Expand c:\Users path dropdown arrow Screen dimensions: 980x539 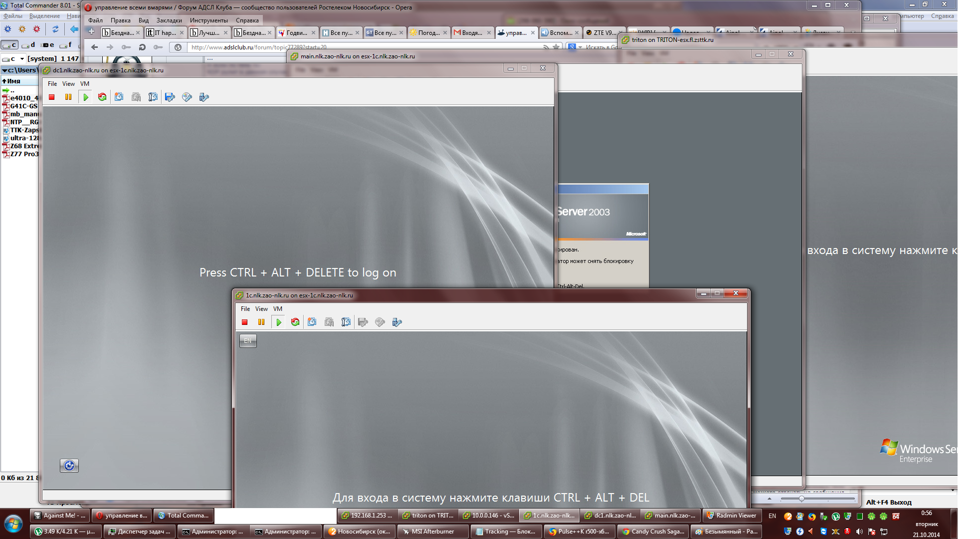pyautogui.click(x=4, y=70)
